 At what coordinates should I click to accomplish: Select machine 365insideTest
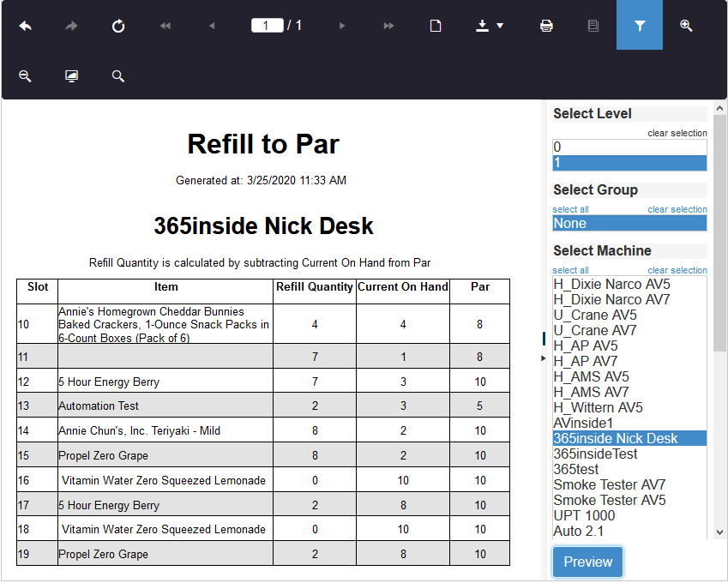coord(629,454)
